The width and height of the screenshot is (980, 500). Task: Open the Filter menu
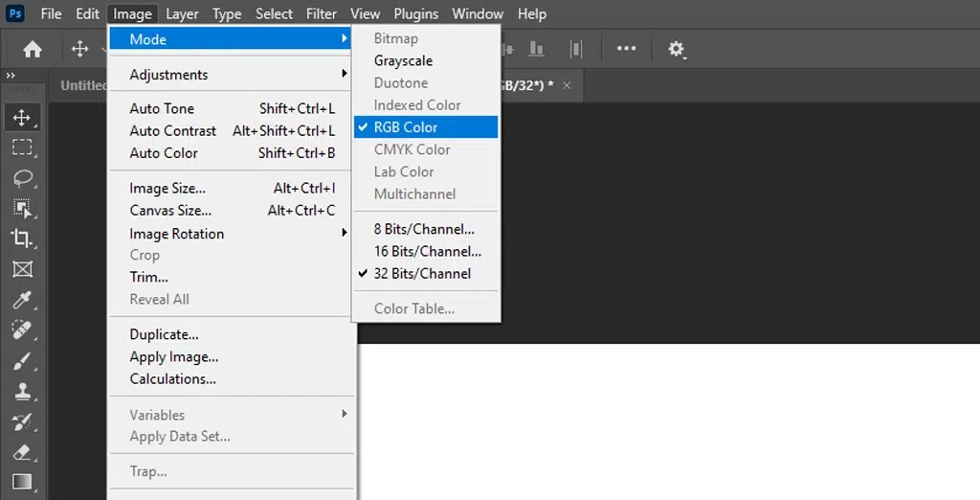322,13
